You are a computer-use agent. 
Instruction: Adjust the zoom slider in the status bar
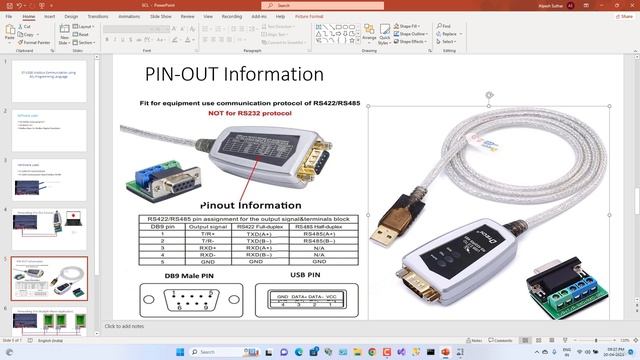[596, 340]
